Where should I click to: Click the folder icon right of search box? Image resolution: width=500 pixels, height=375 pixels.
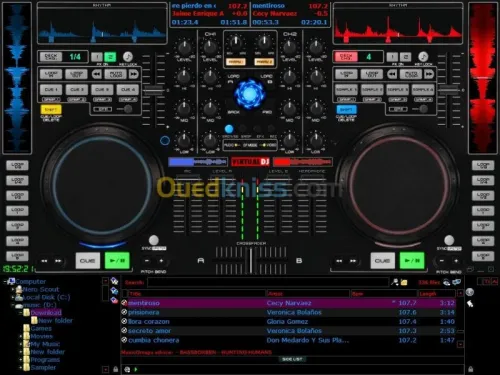coord(404,282)
